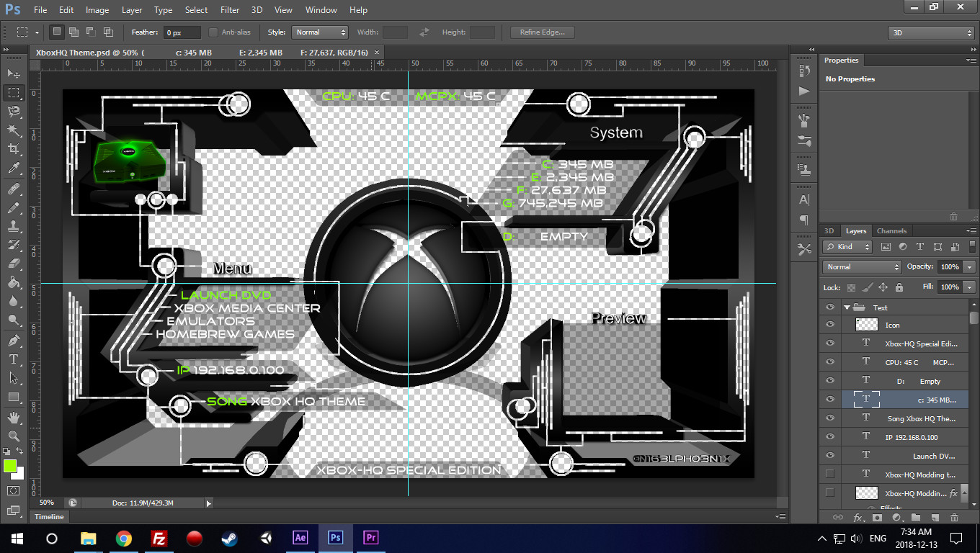Screen dimensions: 980x553
Task: Create a new group folder
Action: (x=916, y=517)
